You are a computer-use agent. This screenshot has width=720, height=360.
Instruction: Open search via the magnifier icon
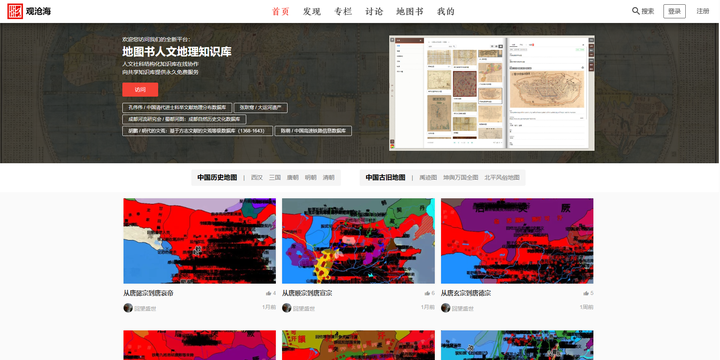point(636,11)
